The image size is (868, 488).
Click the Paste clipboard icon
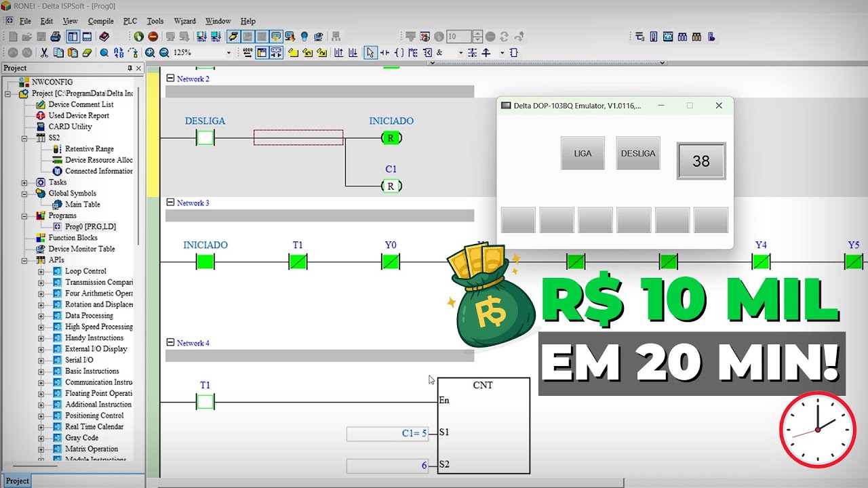73,52
